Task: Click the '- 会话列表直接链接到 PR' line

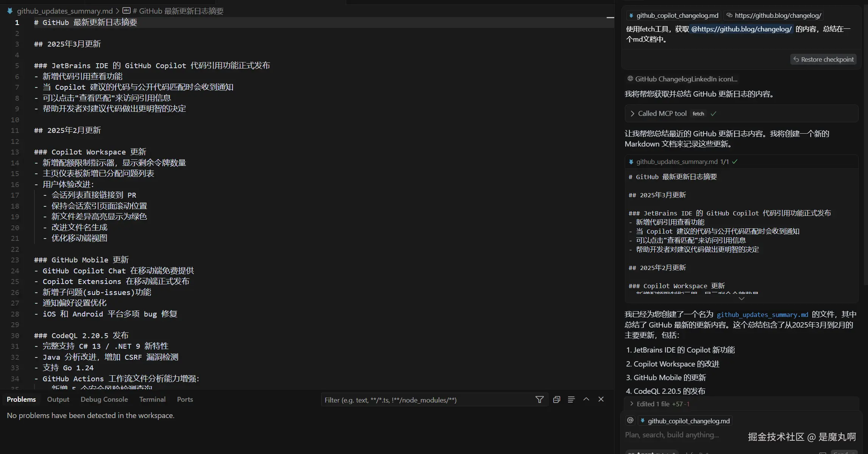Action: (x=89, y=195)
